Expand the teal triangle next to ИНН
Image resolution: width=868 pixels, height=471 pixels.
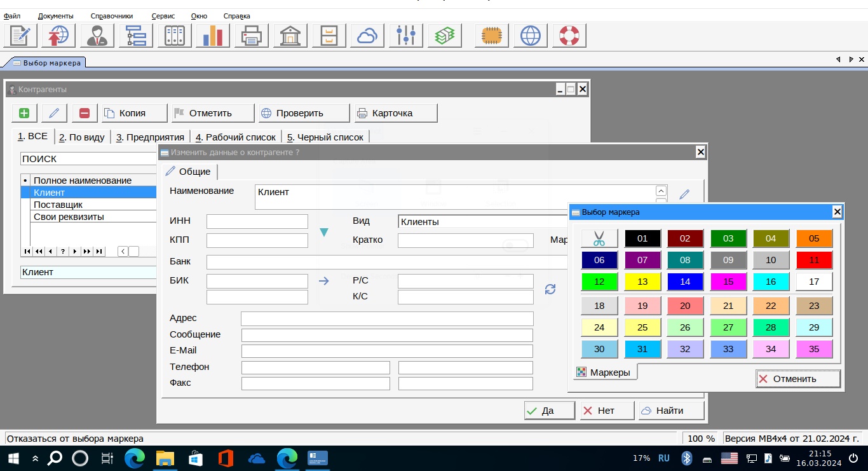point(323,233)
